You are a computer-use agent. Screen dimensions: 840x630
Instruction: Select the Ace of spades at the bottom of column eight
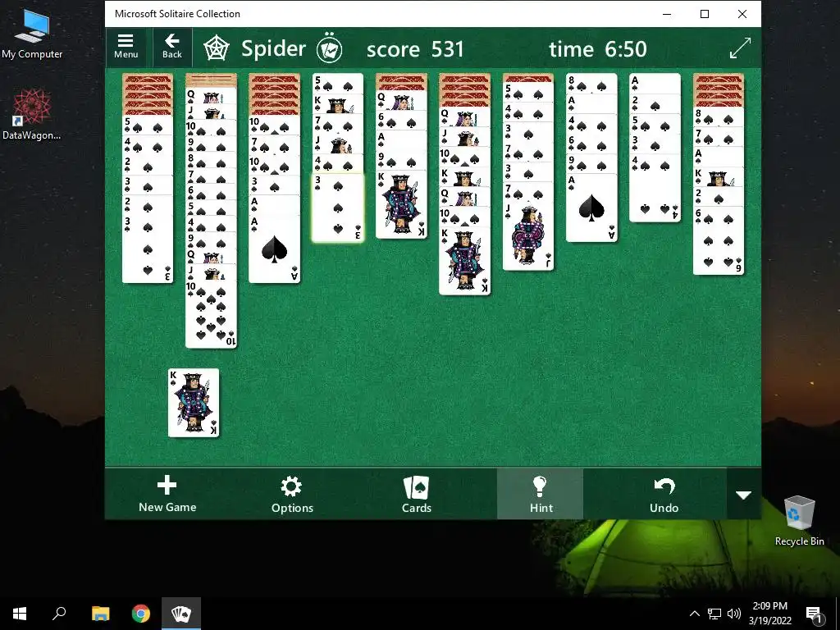tap(591, 208)
